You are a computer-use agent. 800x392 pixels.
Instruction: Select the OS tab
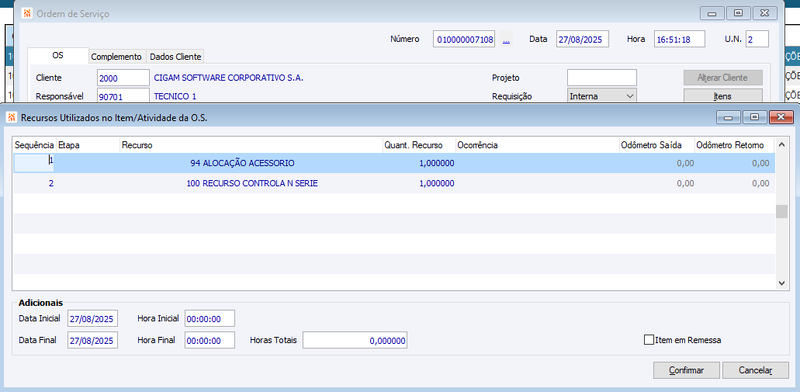pyautogui.click(x=58, y=55)
